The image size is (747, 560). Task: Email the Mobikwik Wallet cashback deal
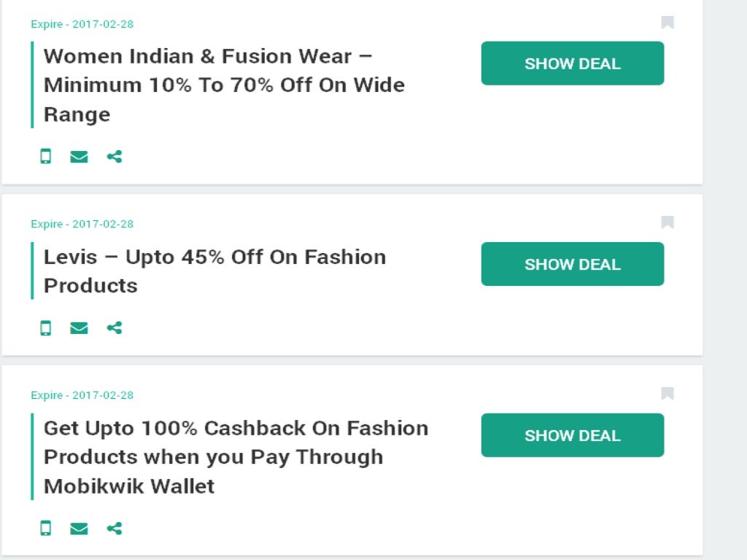(79, 528)
